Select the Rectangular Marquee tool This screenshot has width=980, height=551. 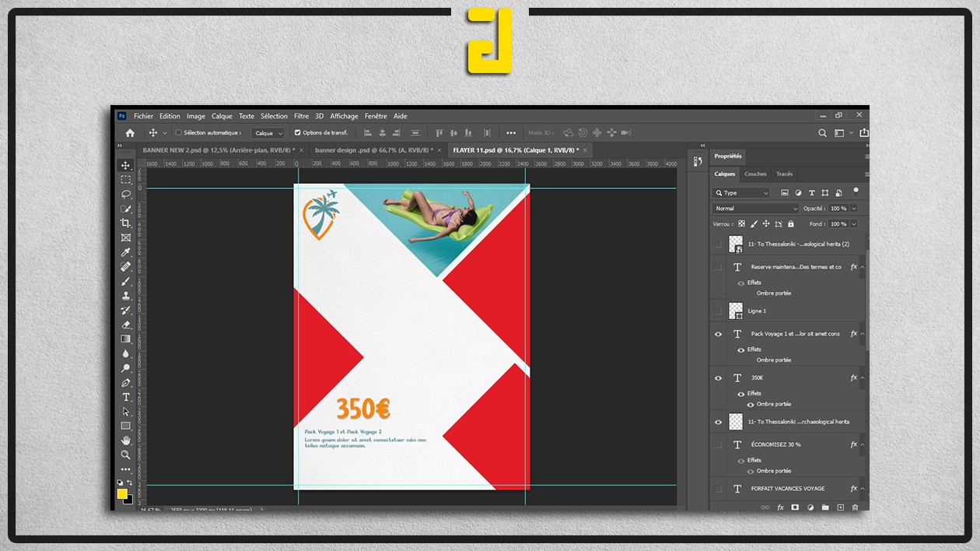pyautogui.click(x=125, y=180)
